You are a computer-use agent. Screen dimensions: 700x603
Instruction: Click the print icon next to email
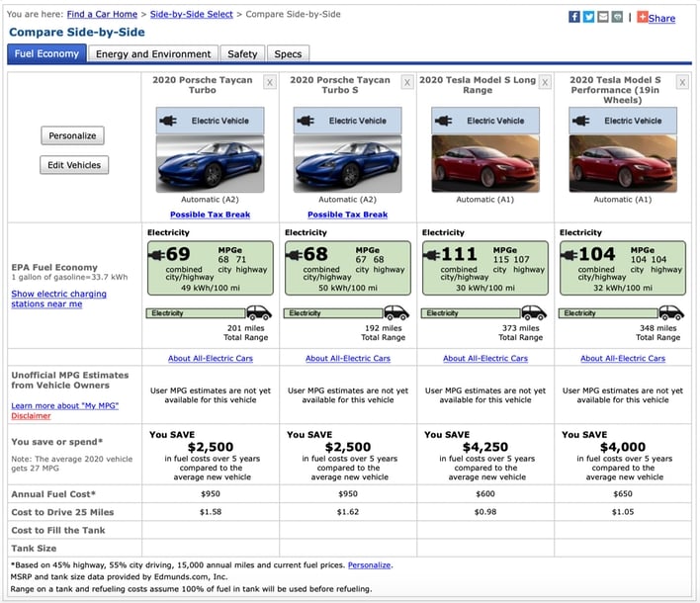click(x=617, y=17)
